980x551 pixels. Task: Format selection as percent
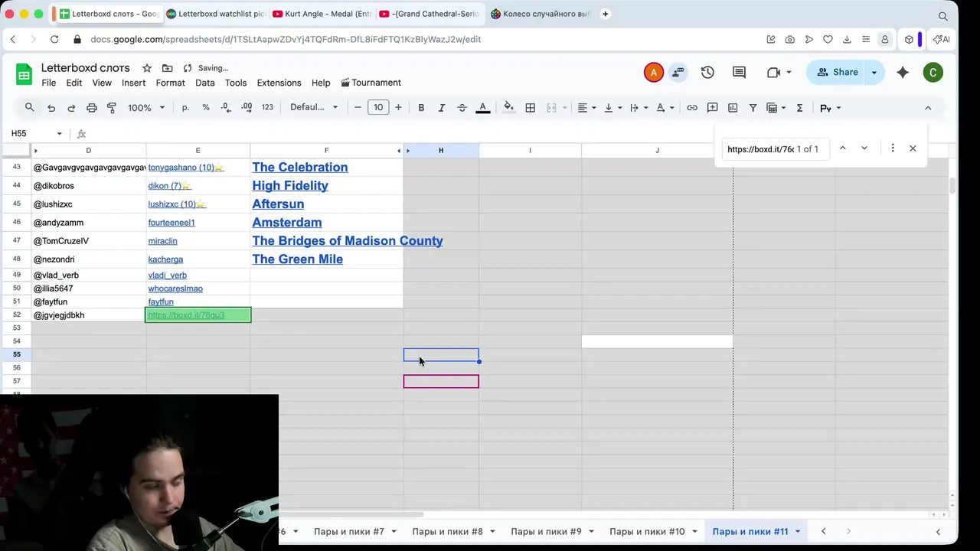click(x=206, y=108)
